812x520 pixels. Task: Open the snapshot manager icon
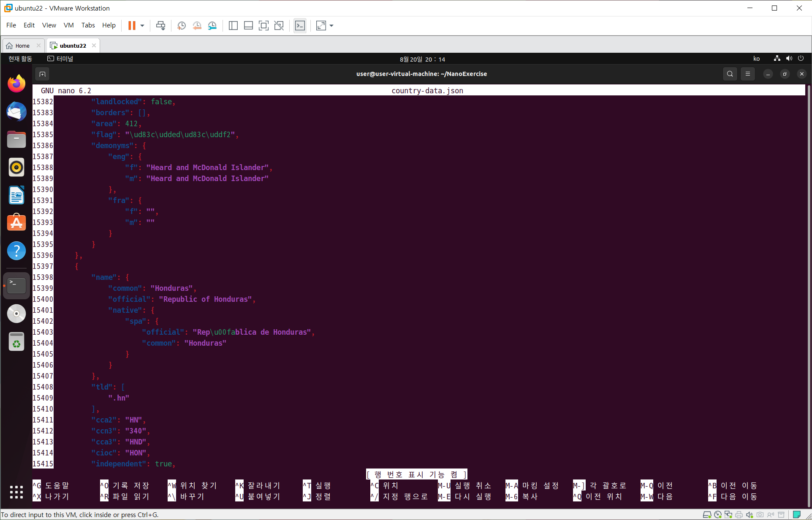(x=212, y=26)
